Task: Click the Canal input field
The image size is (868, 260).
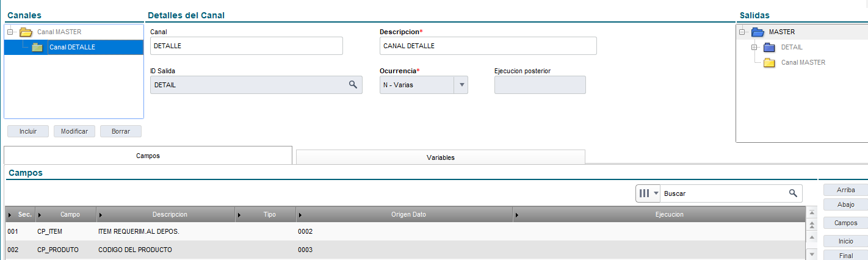Action: tap(247, 46)
